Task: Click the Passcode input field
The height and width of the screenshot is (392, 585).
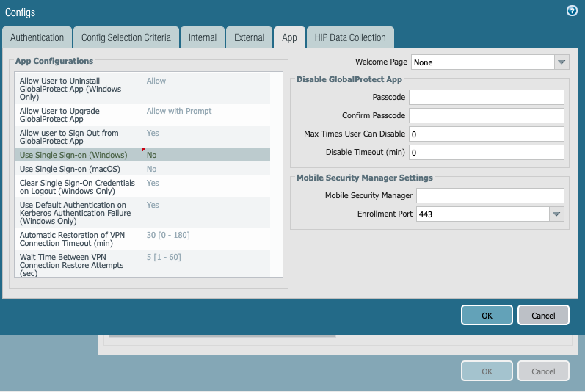Action: [x=487, y=98]
